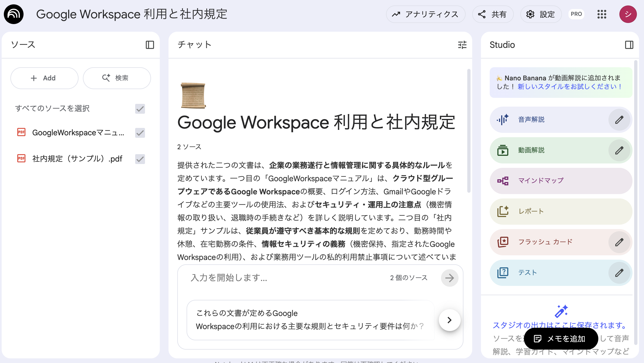Open the Audio Overview (音声解説) edit pencil

pos(619,119)
